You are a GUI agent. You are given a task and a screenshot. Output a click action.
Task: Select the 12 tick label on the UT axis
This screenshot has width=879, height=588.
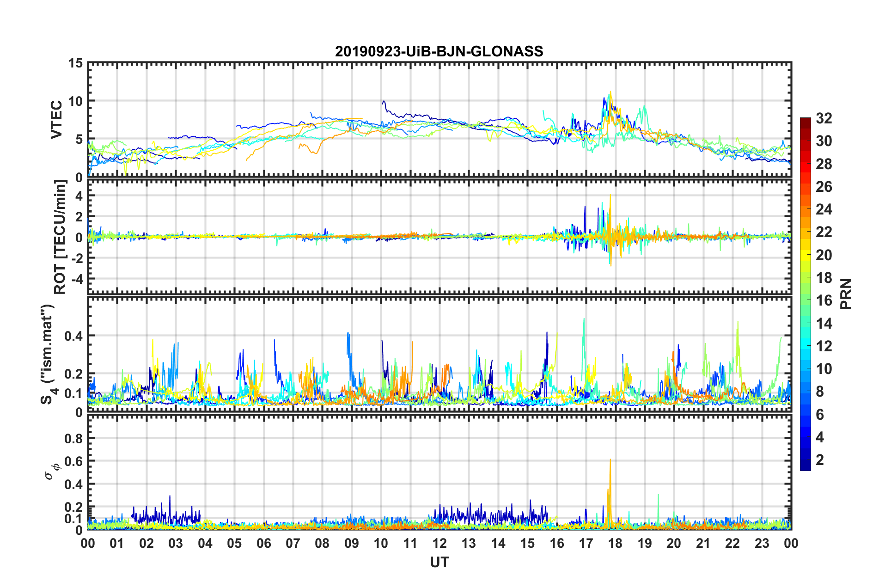pyautogui.click(x=439, y=543)
